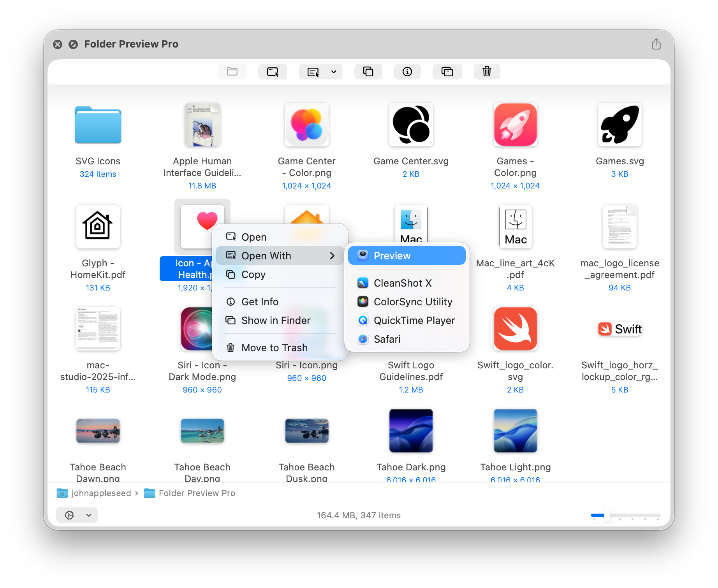Click the grayed-out folder toolbar icon
This screenshot has width=718, height=588.
232,72
